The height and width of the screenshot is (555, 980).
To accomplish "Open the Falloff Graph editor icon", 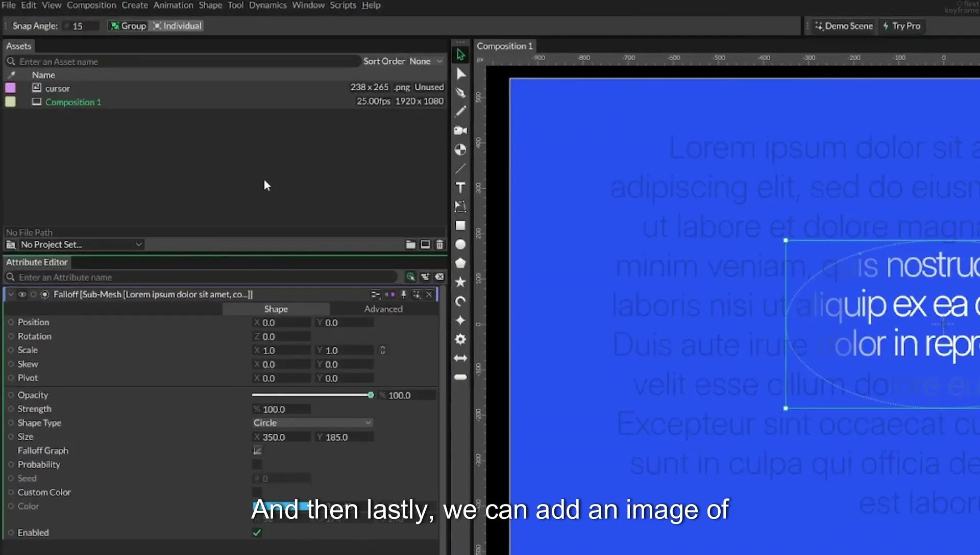I will coord(257,450).
